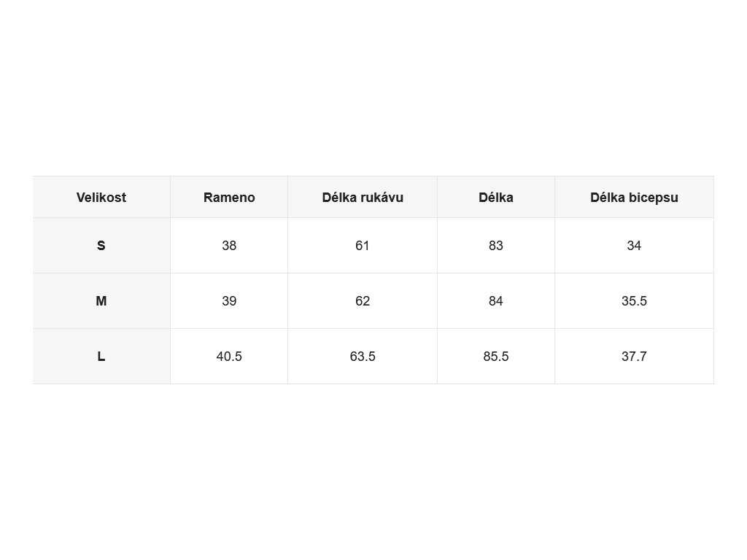The image size is (747, 560).
Task: Click the Velikost column header
Action: [101, 197]
